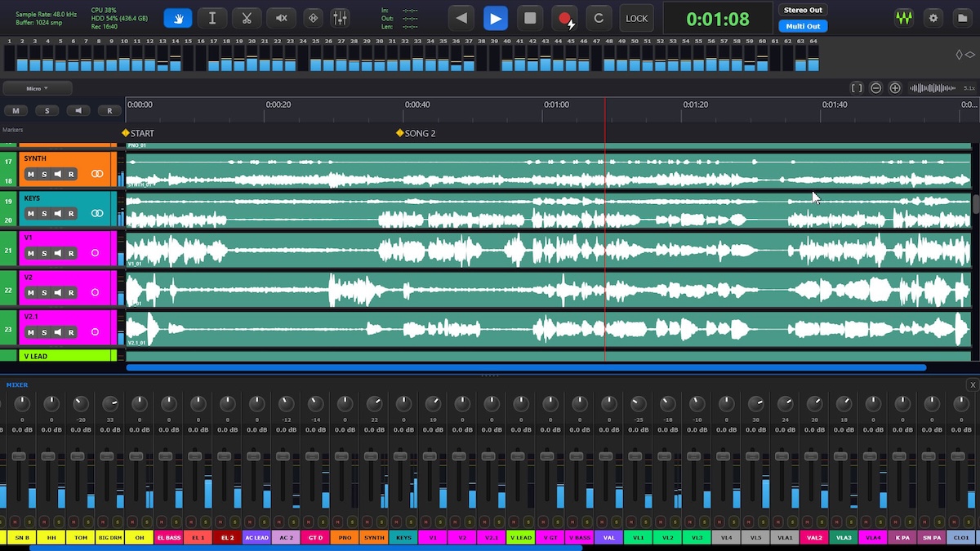Toggle KEYS track input monitor speaker
Image resolution: width=980 pixels, height=551 pixels.
pyautogui.click(x=58, y=214)
